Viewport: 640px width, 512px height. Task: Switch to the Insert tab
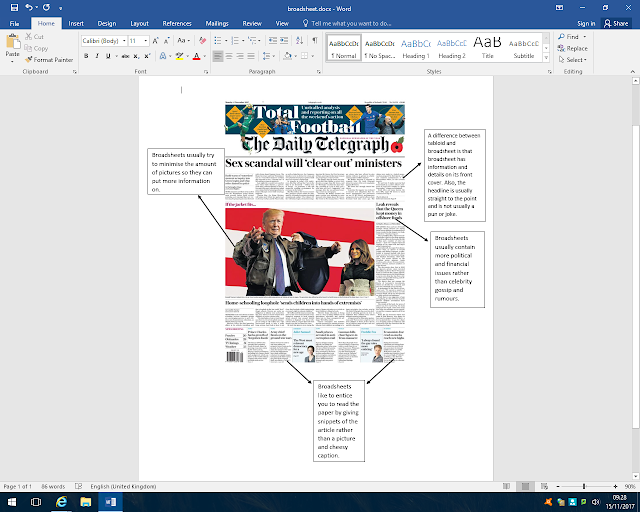(76, 23)
